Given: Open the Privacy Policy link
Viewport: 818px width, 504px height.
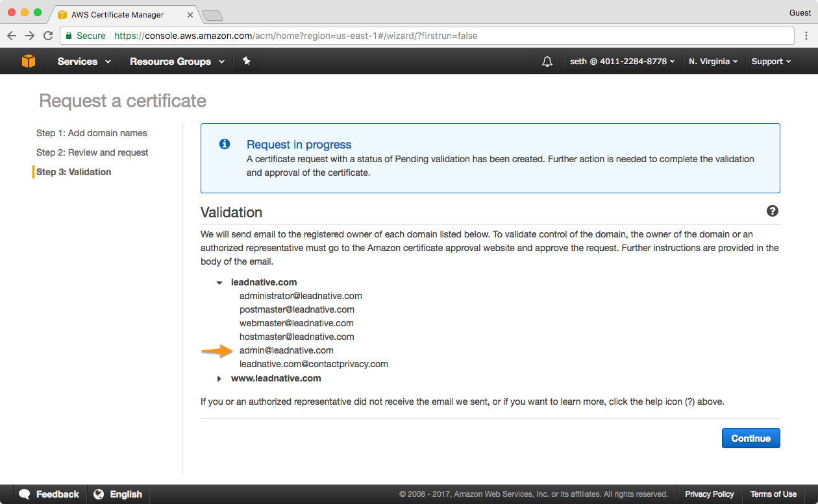Looking at the screenshot, I should click(x=709, y=494).
